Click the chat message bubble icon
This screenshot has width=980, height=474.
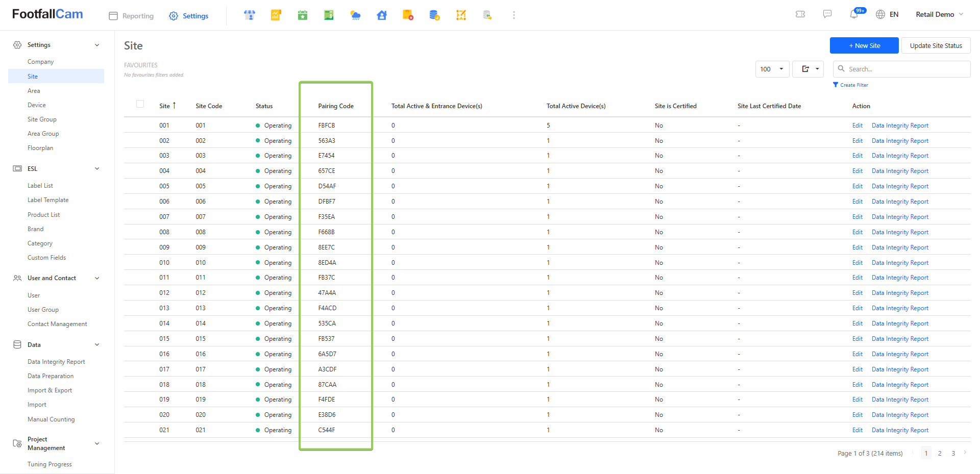(827, 14)
